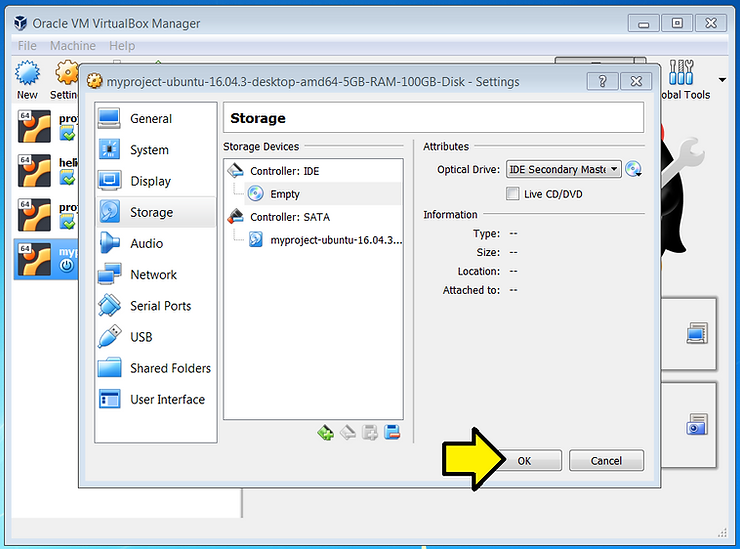740x549 pixels.
Task: Expand Global Tools dropdown arrow in Manager
Action: point(722,80)
